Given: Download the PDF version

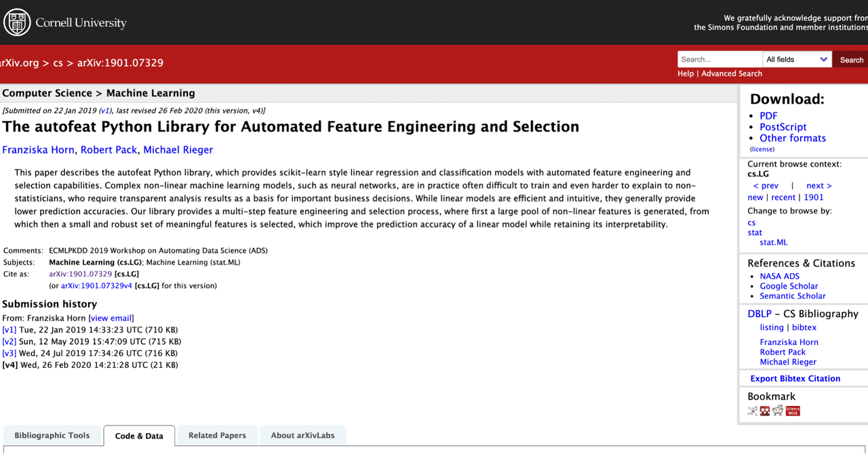Looking at the screenshot, I should pyautogui.click(x=768, y=116).
